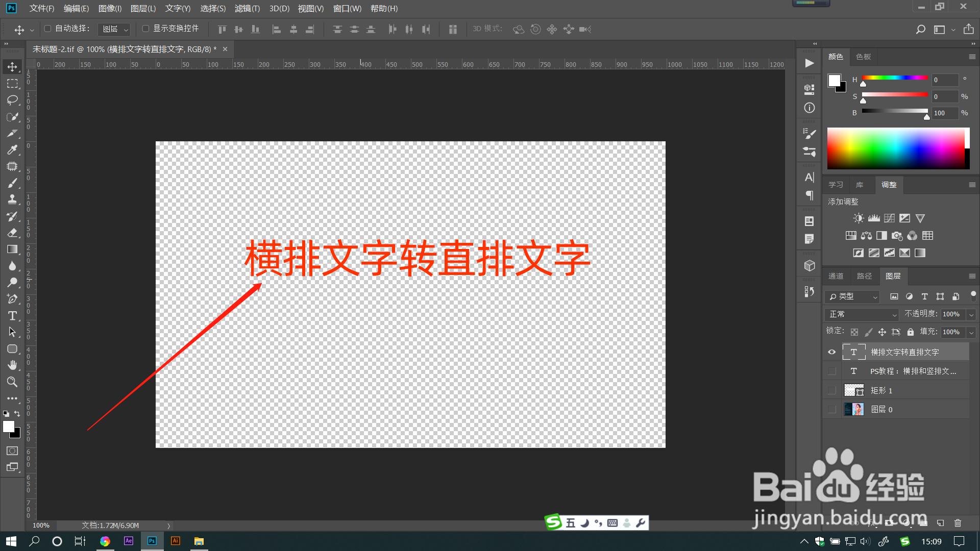Open the 滤镜(T) menu
The height and width of the screenshot is (551, 980).
click(247, 9)
